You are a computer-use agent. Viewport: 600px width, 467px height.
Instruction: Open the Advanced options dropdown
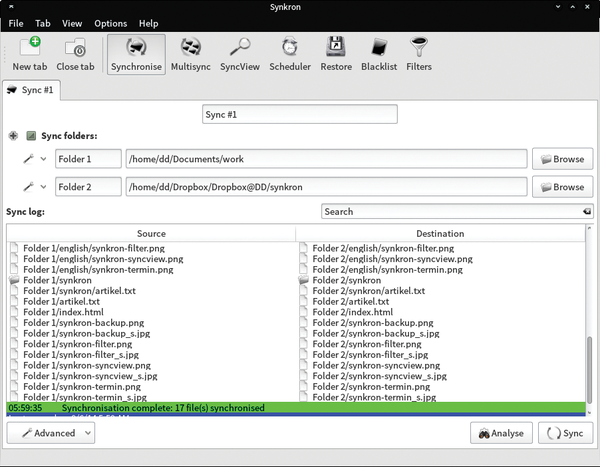pos(51,433)
